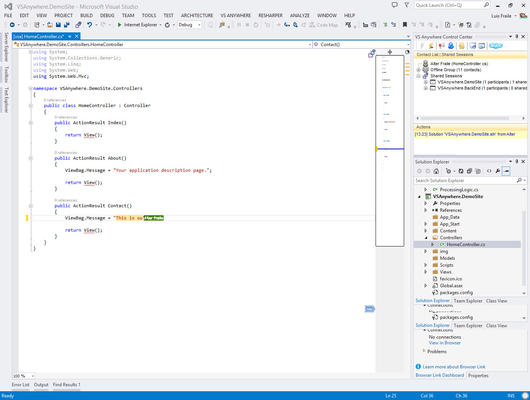Open the Output tab at bottom

(x=41, y=385)
